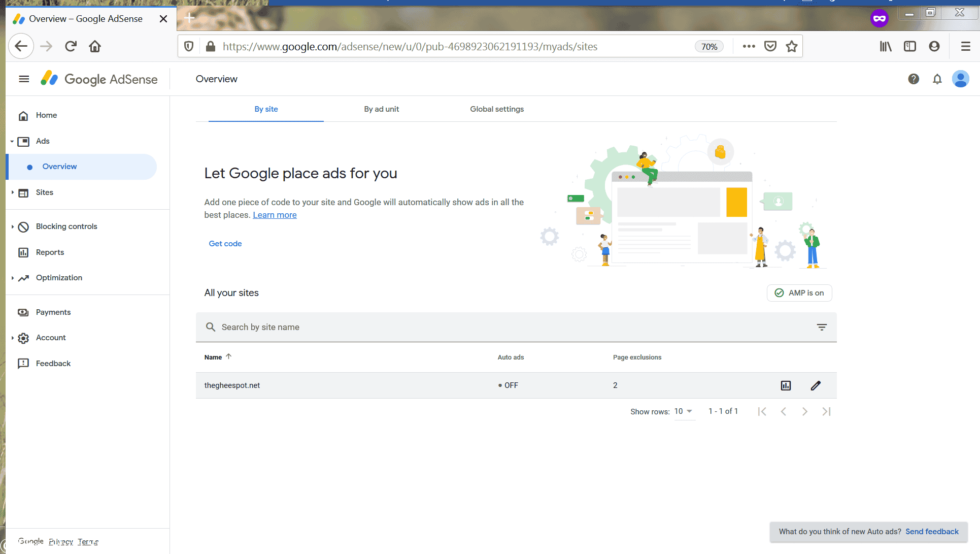The image size is (980, 554).
Task: Go to first page of results
Action: point(762,411)
